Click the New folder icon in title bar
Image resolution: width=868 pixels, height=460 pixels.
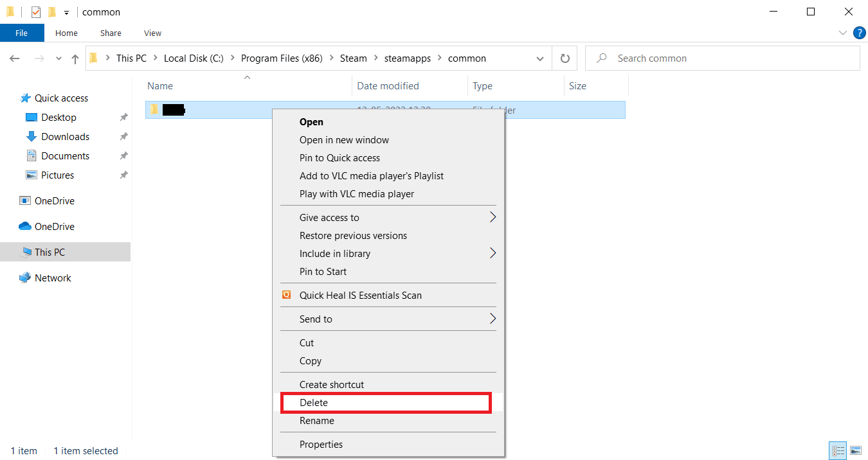point(51,12)
